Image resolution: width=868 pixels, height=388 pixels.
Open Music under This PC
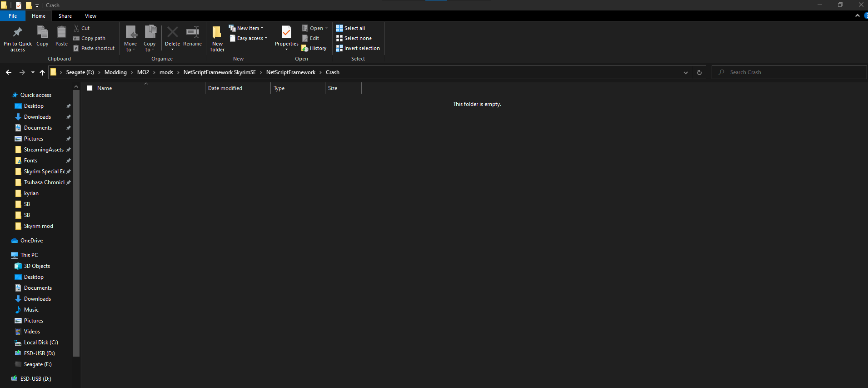(x=31, y=310)
